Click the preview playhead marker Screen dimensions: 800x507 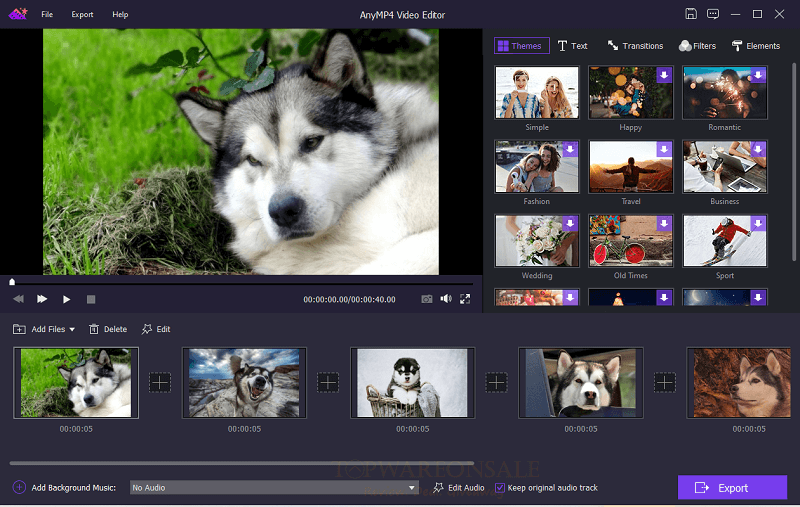12,282
